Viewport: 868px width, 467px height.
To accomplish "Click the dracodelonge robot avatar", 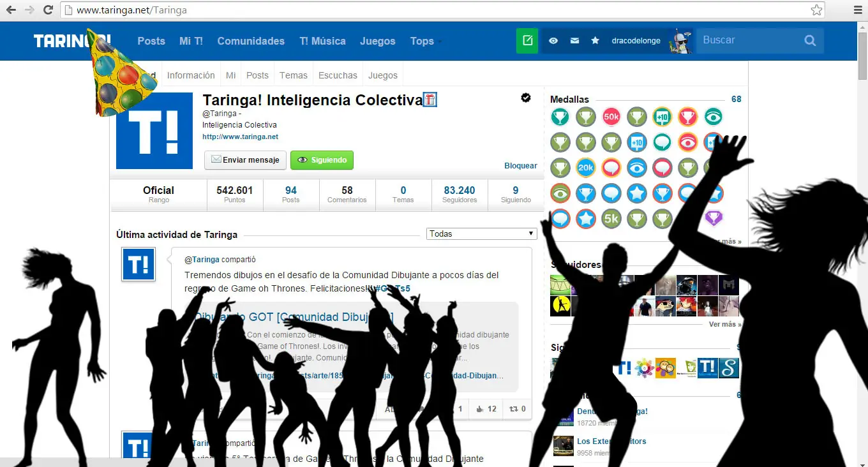I will coord(680,41).
